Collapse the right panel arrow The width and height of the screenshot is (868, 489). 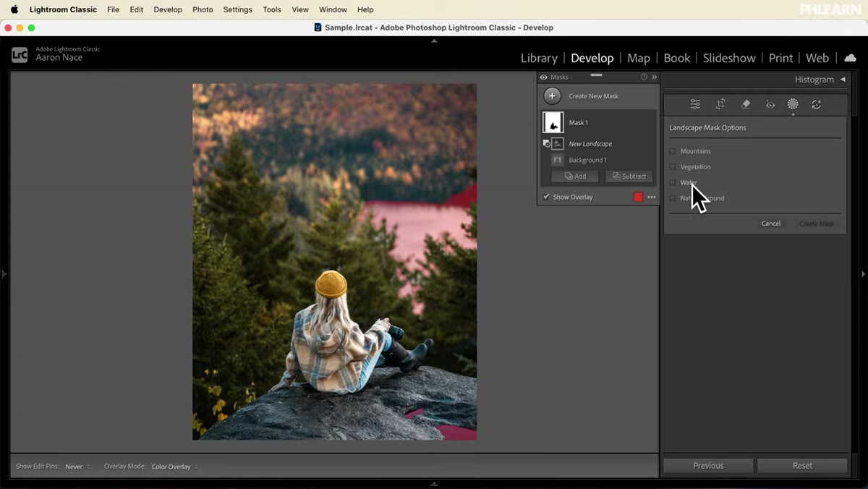(x=863, y=274)
